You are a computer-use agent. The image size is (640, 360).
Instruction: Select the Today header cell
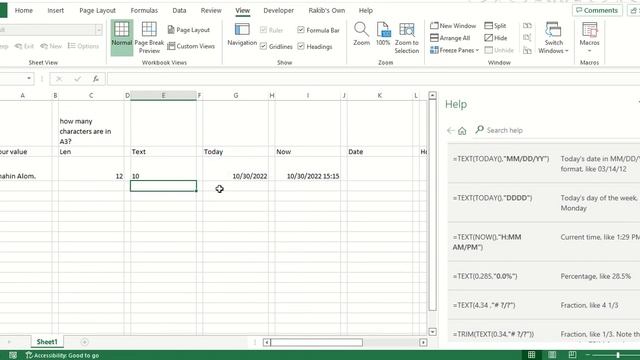click(236, 151)
